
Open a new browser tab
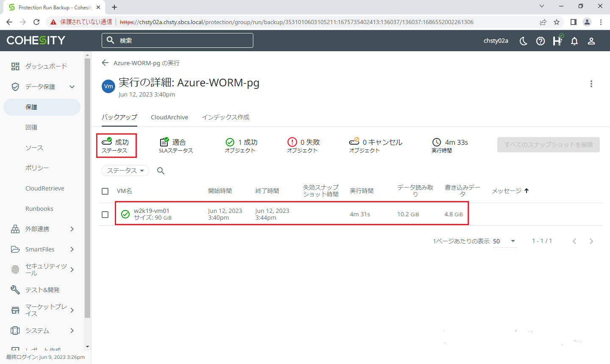114,7
